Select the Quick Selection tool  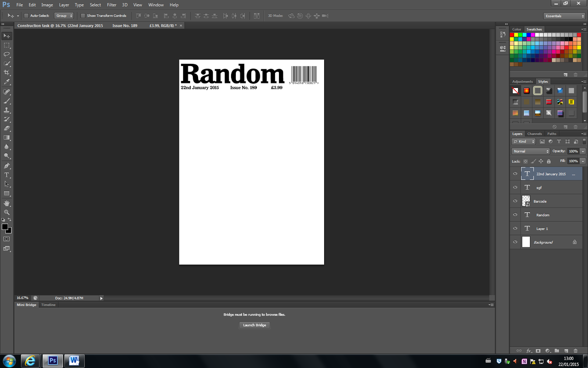7,63
